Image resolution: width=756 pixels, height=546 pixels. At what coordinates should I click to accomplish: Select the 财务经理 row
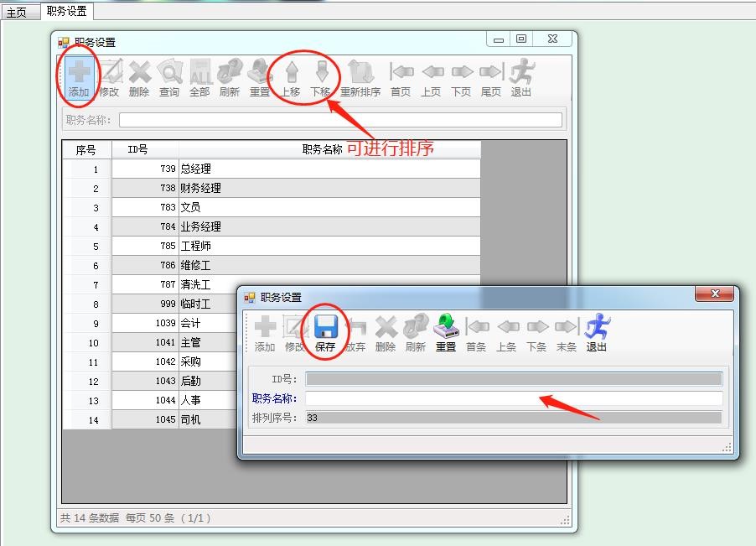click(272, 188)
